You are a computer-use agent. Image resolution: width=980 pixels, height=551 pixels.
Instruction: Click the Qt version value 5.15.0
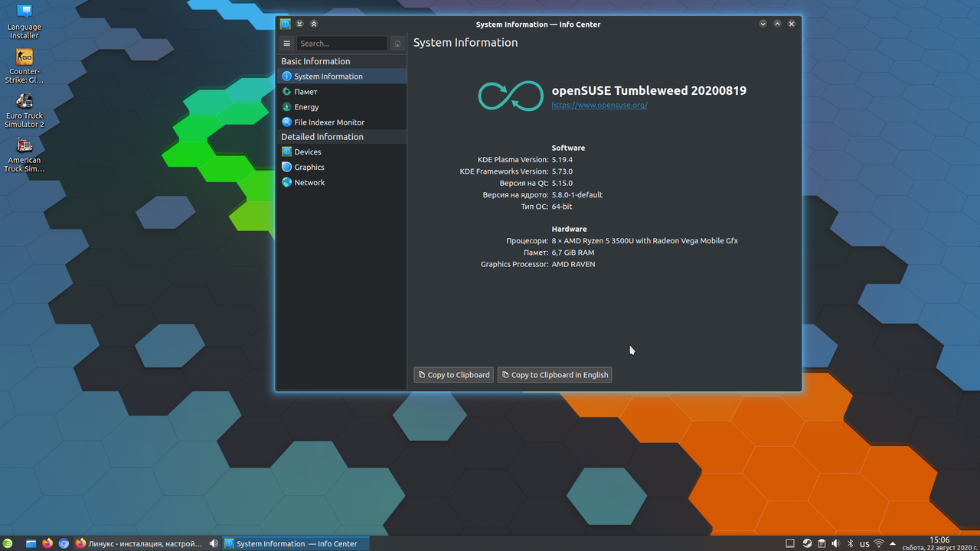tap(562, 183)
